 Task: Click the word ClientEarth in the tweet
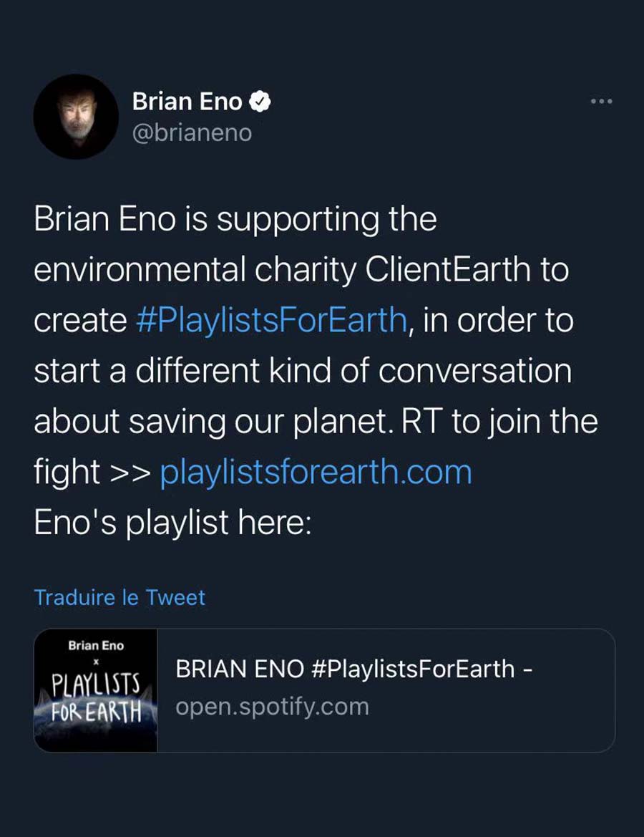(x=449, y=269)
